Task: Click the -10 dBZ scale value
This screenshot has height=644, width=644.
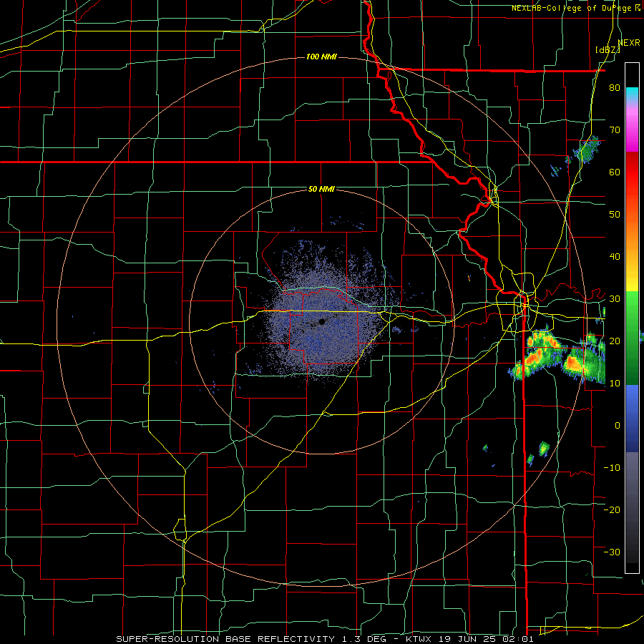Action: [x=612, y=468]
